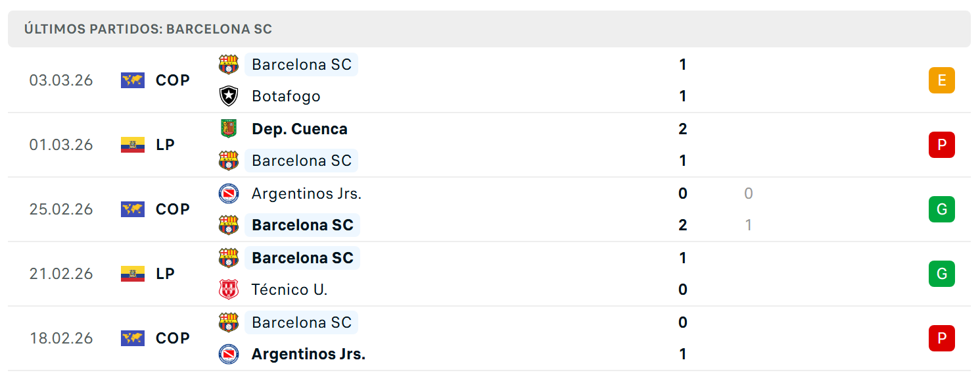The width and height of the screenshot is (980, 383).
Task: Click the green G badge for 21.02.26 match
Action: (x=942, y=274)
